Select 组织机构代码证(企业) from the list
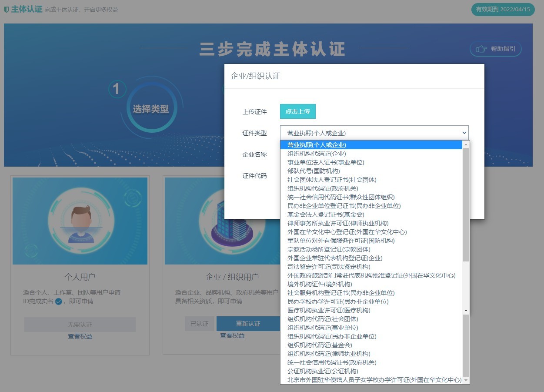Screen dimensions: 544x392 click(x=315, y=154)
